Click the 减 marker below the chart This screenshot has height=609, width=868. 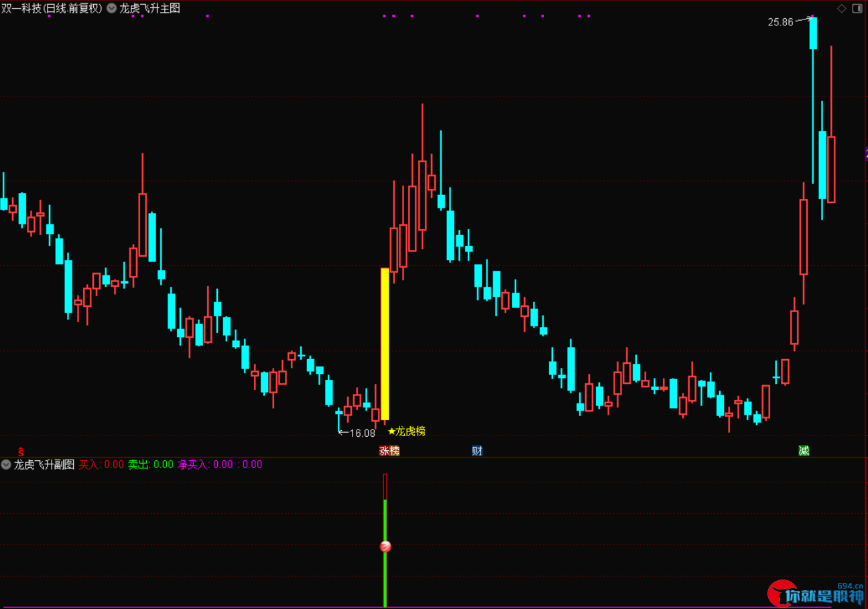pyautogui.click(x=804, y=451)
